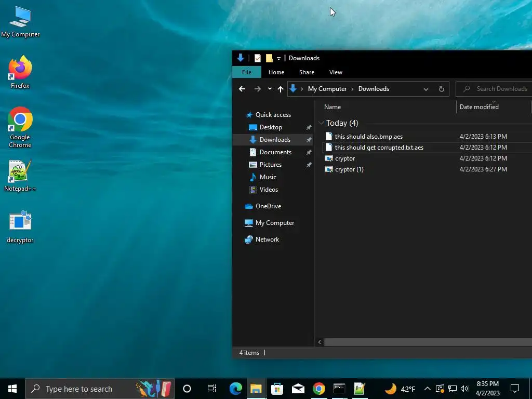
Task: Open Desktop in the navigation pane
Action: [270, 127]
